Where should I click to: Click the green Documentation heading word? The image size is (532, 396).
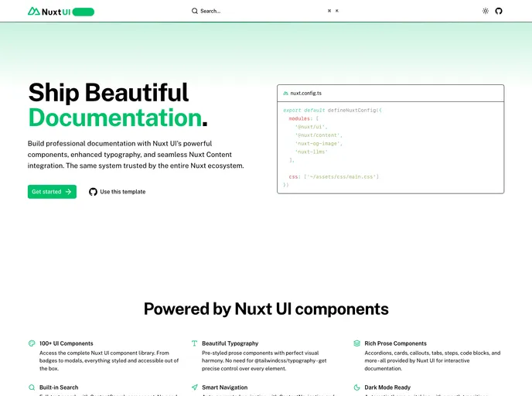(x=115, y=118)
